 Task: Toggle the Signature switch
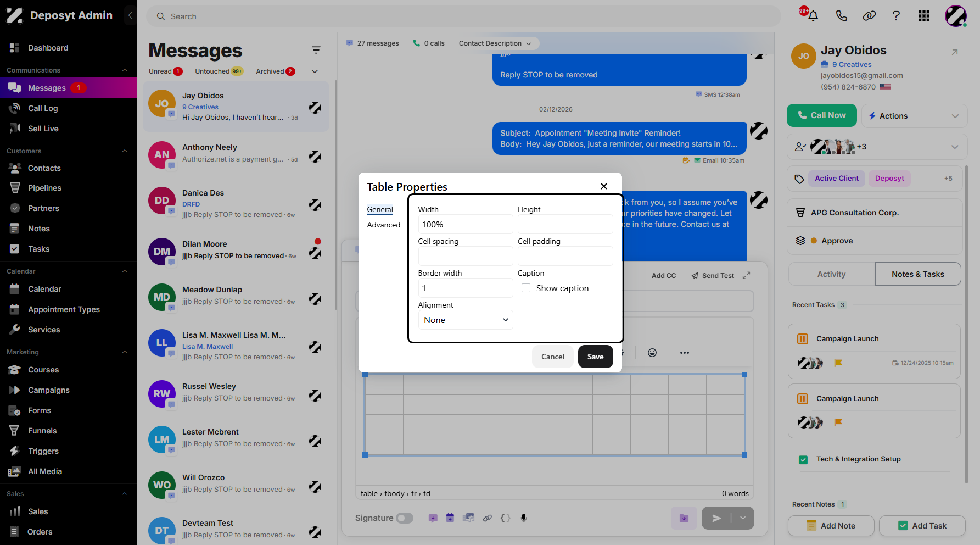pos(405,518)
